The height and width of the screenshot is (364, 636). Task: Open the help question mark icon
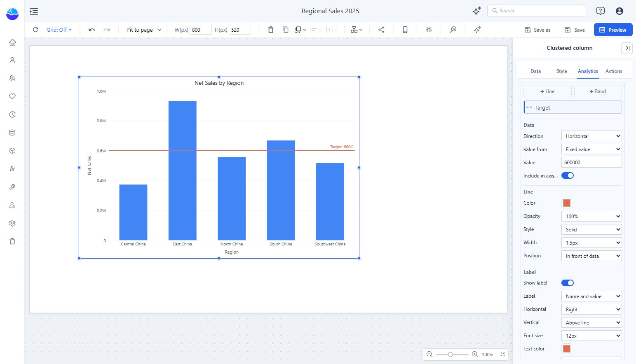[601, 11]
